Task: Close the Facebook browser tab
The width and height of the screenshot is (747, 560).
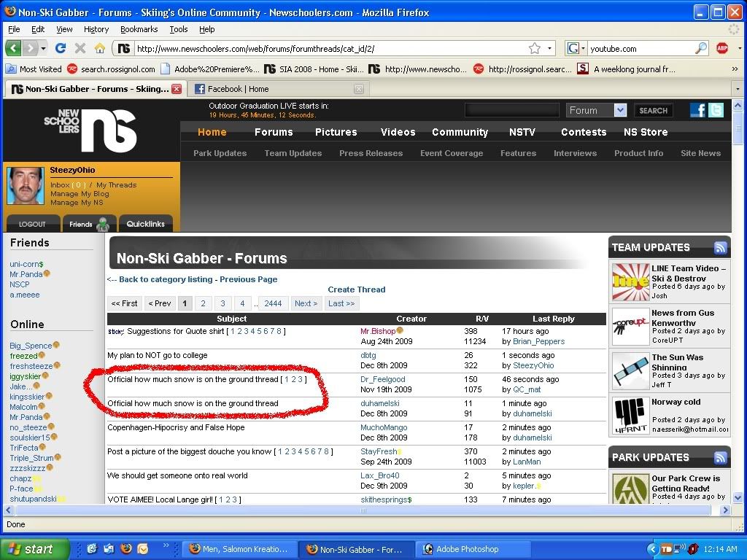Action: (x=358, y=89)
